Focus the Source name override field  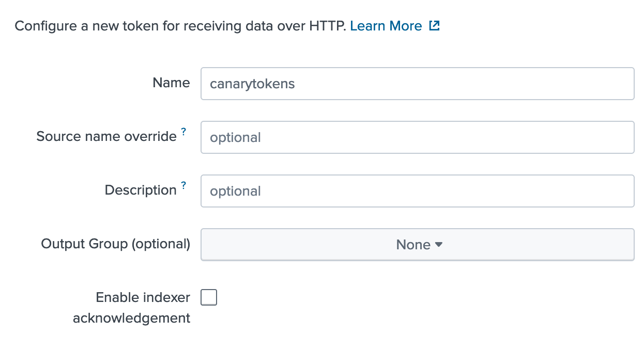coord(362,137)
